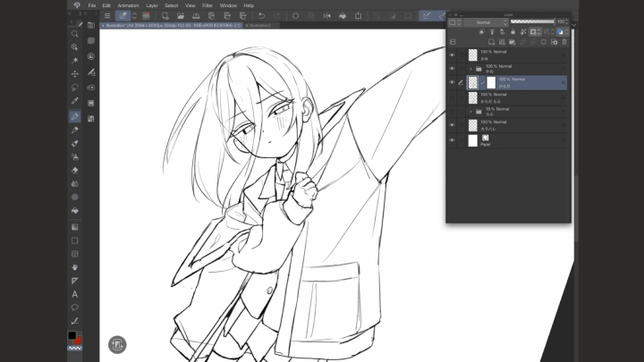The image size is (644, 362).
Task: Click the black main color swatch
Action: 72,336
